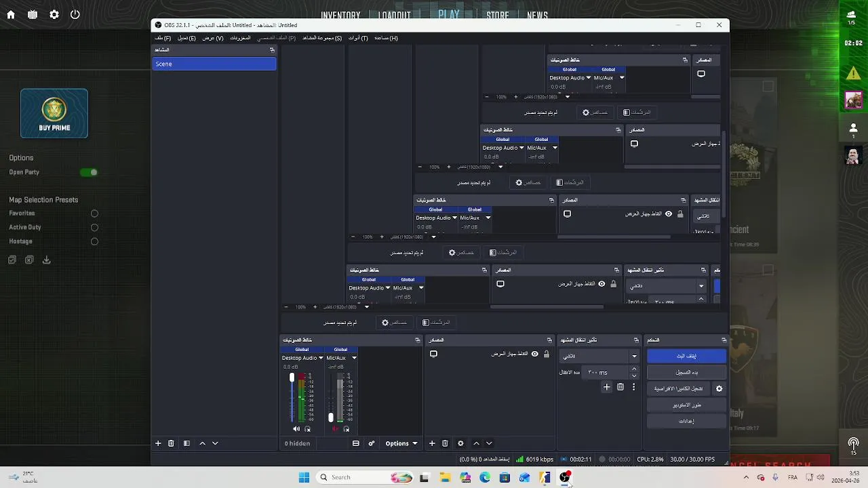Toggle Open Party switch in CS2
Viewport: 868px width, 488px height.
[89, 172]
